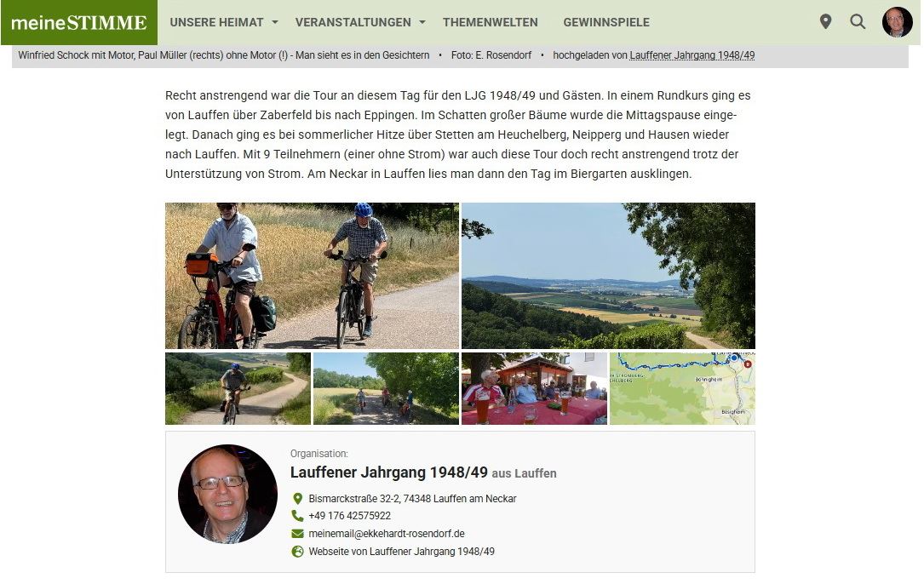Click the green envelope email icon
The height and width of the screenshot is (584, 924).
click(297, 533)
